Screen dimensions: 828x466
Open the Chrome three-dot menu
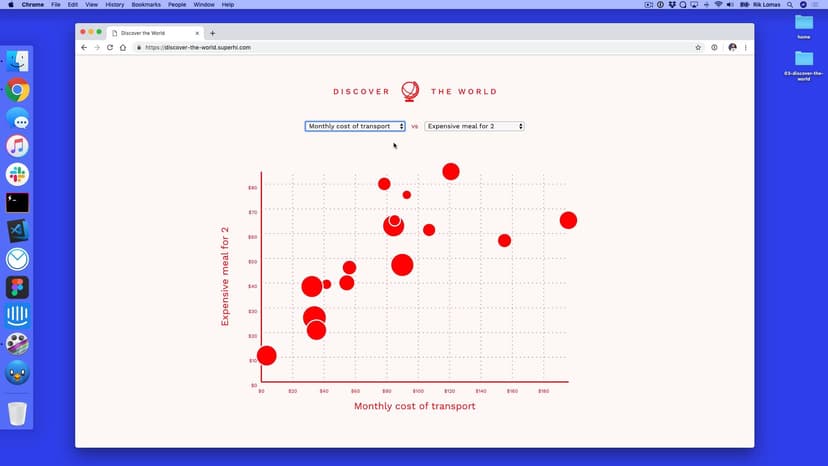(745, 47)
